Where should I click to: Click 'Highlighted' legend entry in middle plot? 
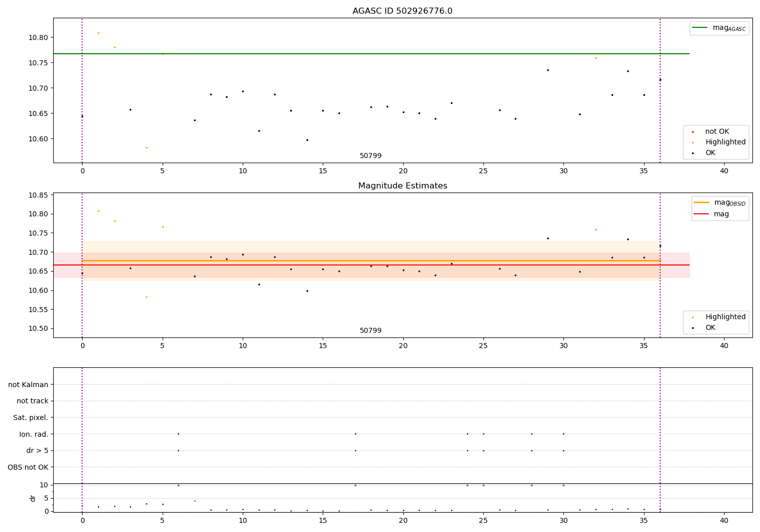(x=719, y=317)
